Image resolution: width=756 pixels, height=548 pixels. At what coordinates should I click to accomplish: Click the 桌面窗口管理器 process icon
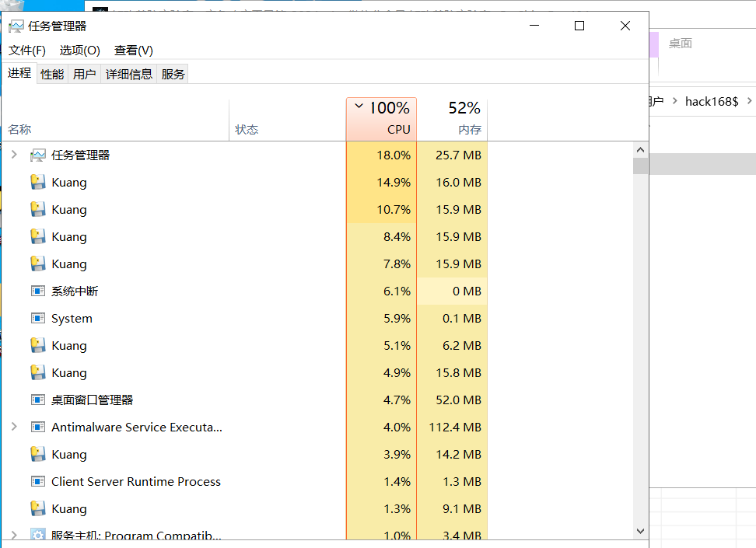click(38, 400)
